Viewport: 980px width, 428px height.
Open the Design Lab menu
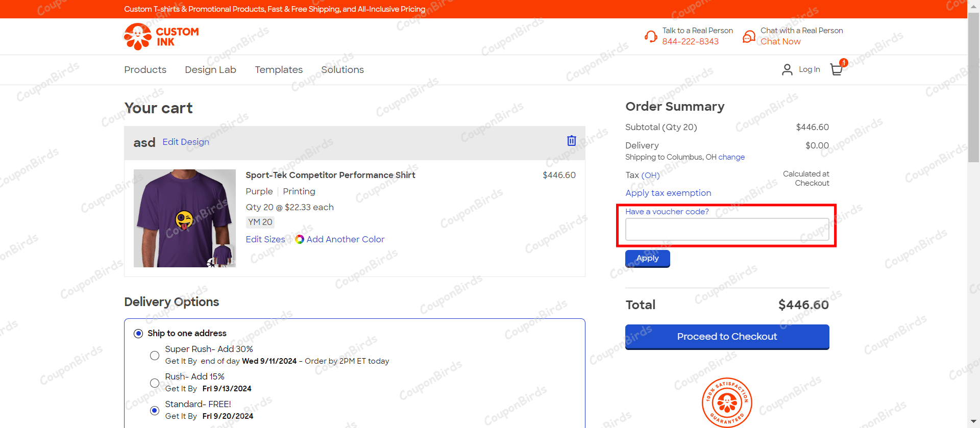tap(211, 70)
